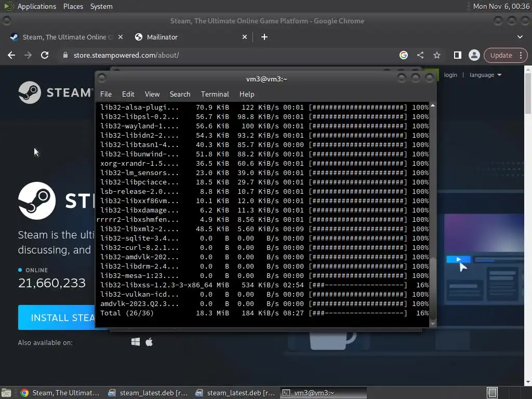Click the 21,660,233 online count
Viewport: 532px width, 399px height.
(x=52, y=283)
